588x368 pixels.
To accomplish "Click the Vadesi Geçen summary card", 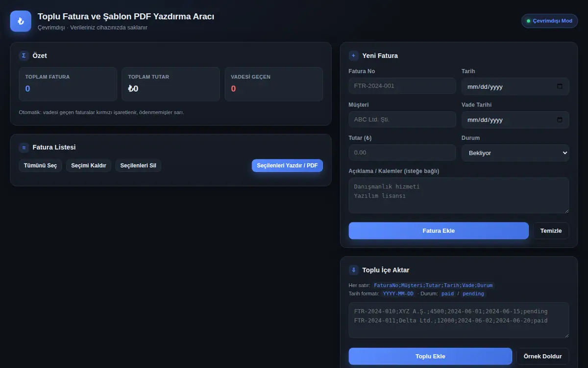I will pos(274,84).
